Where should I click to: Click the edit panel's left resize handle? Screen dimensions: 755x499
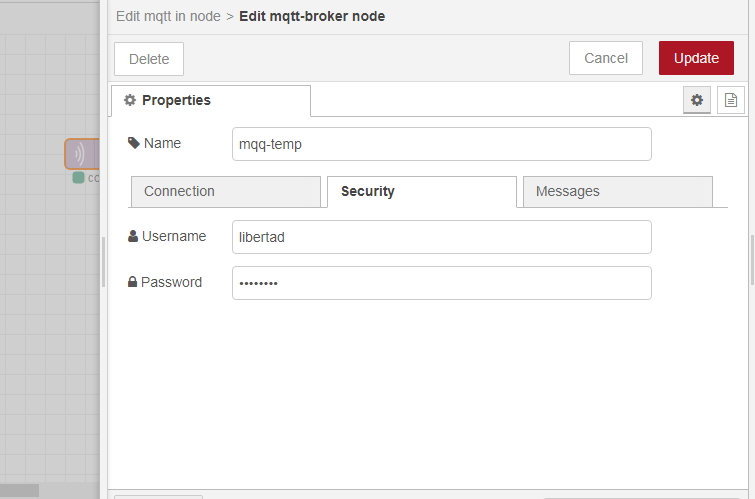pyautogui.click(x=103, y=262)
